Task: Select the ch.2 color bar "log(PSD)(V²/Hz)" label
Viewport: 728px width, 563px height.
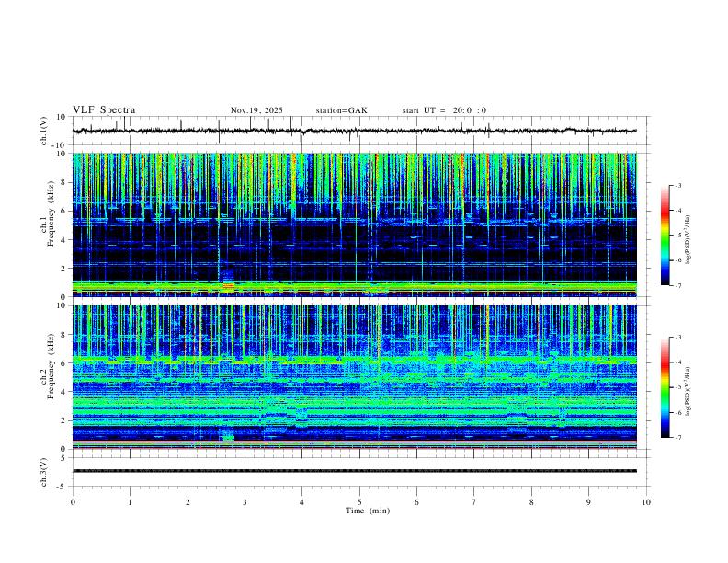Action: [x=688, y=391]
